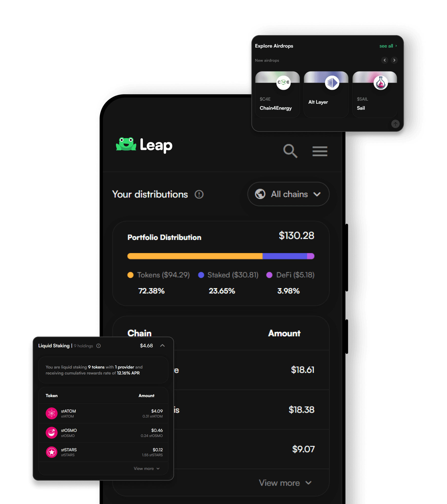Toggle the Tokens legend dot
The width and height of the screenshot is (447, 504).
pyautogui.click(x=131, y=275)
